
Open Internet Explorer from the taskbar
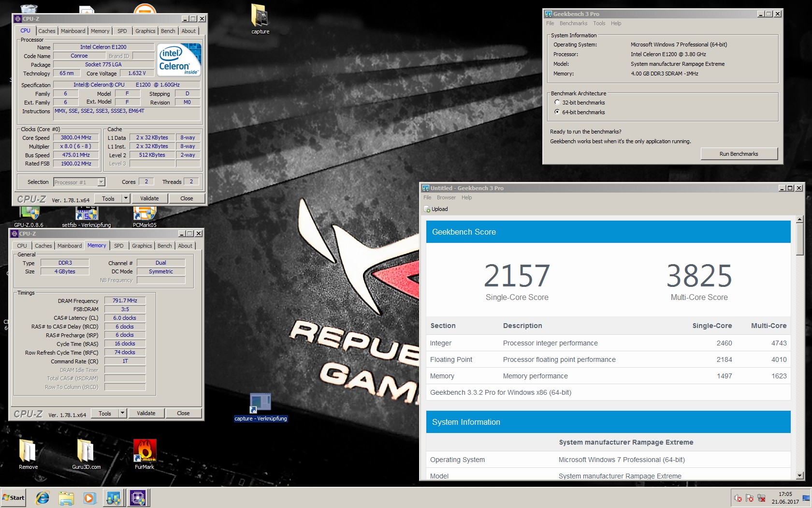pos(43,498)
